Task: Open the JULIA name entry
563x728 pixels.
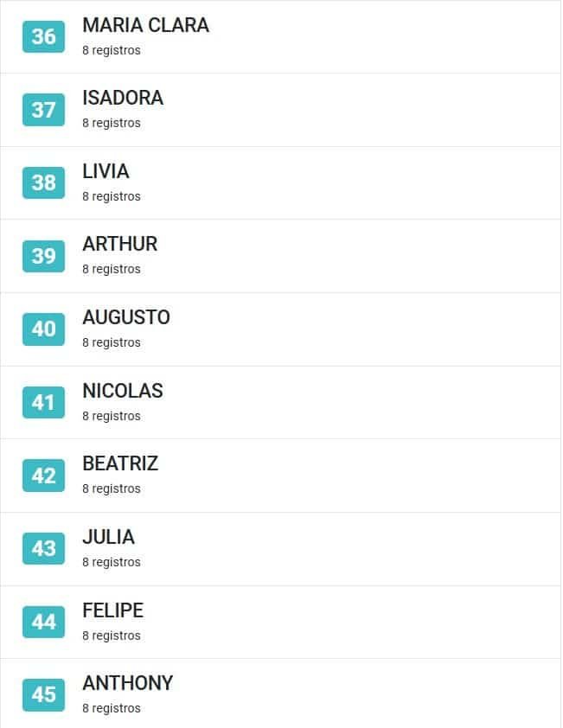Action: click(109, 537)
